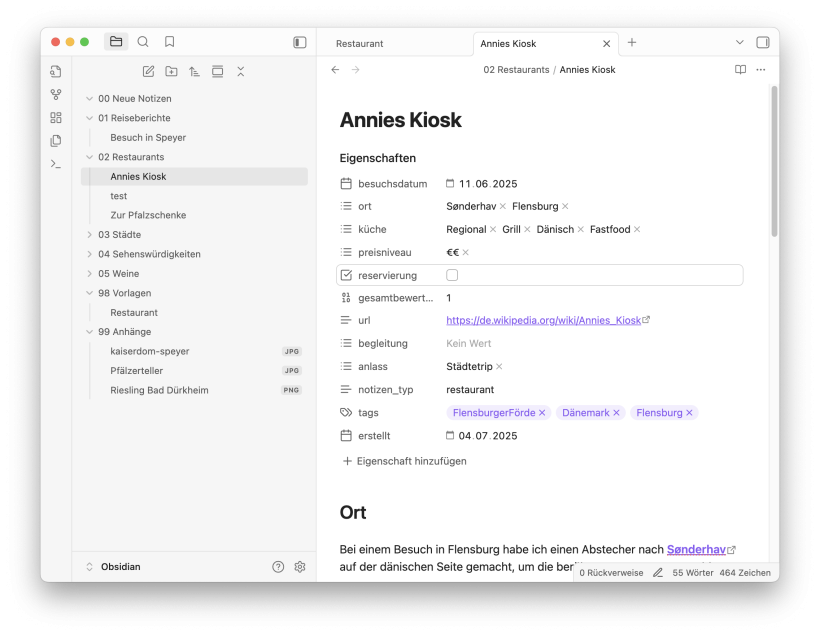This screenshot has height=635, width=820.
Task: Open the search panel
Action: (x=143, y=42)
